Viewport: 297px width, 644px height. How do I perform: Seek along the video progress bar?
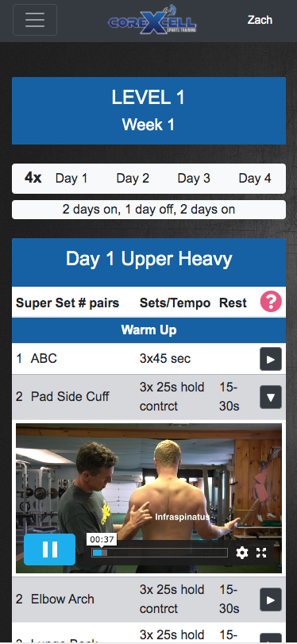click(x=160, y=553)
